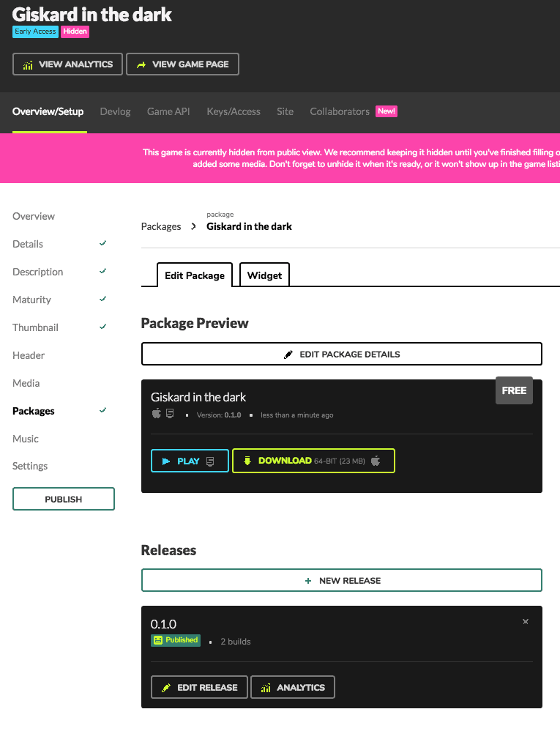Open Thumbnail in the sidebar
The height and width of the screenshot is (731, 560).
point(35,327)
